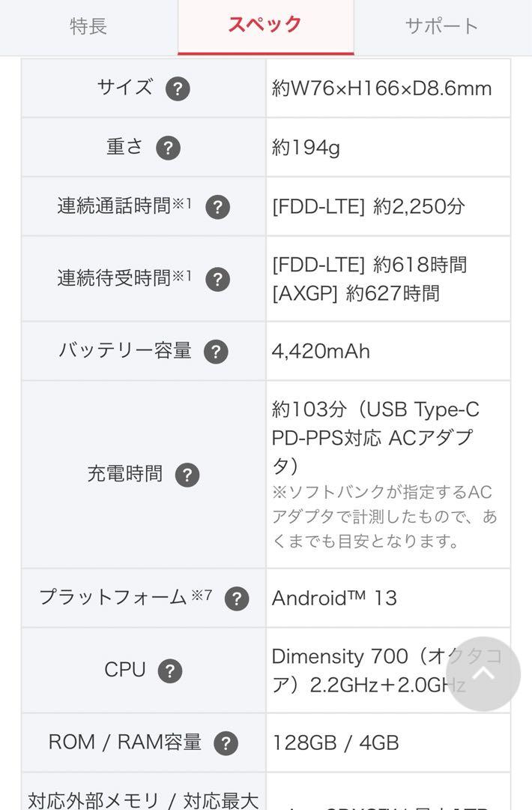The image size is (532, 810).
Task: Open help for ROM / RAM容量
Action: pyautogui.click(x=226, y=743)
